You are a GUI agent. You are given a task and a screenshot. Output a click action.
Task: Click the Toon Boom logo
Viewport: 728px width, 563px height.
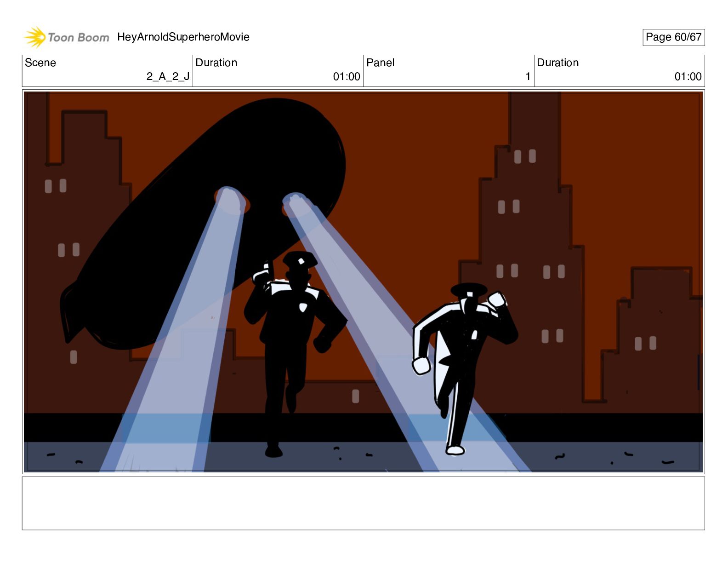67,37
